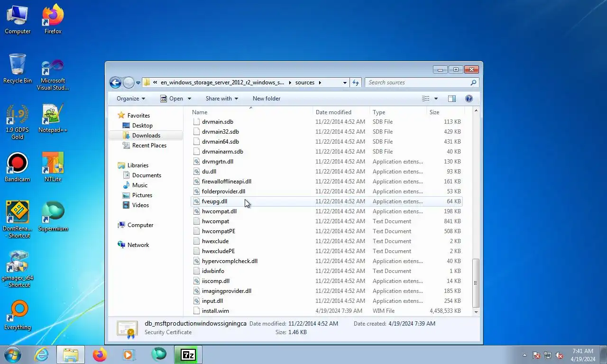Screen dimensions: 607x364
Task: Select Network in the navigation pane
Action: click(x=138, y=245)
